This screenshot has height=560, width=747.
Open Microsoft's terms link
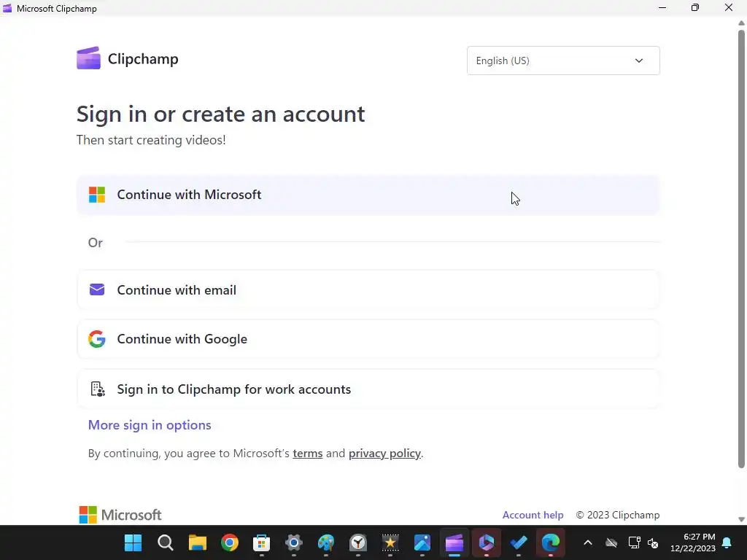click(308, 453)
